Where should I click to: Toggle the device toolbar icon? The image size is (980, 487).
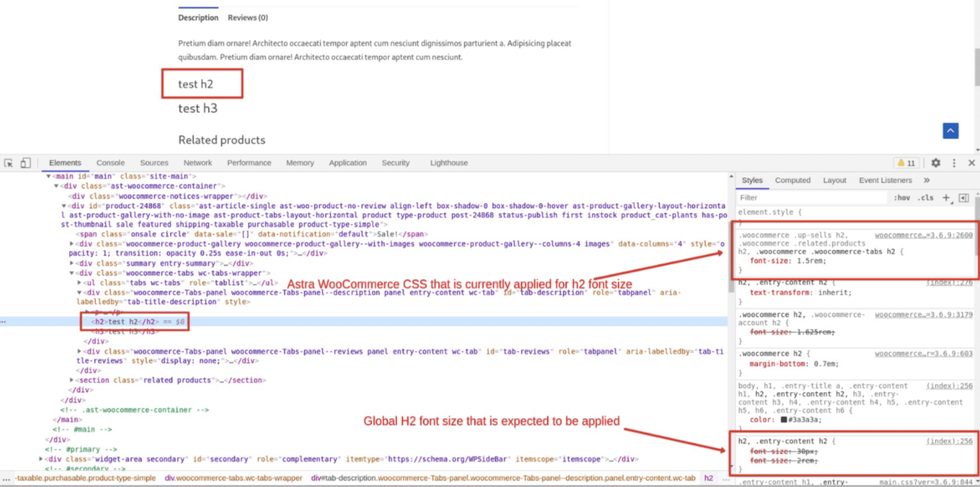coord(26,163)
